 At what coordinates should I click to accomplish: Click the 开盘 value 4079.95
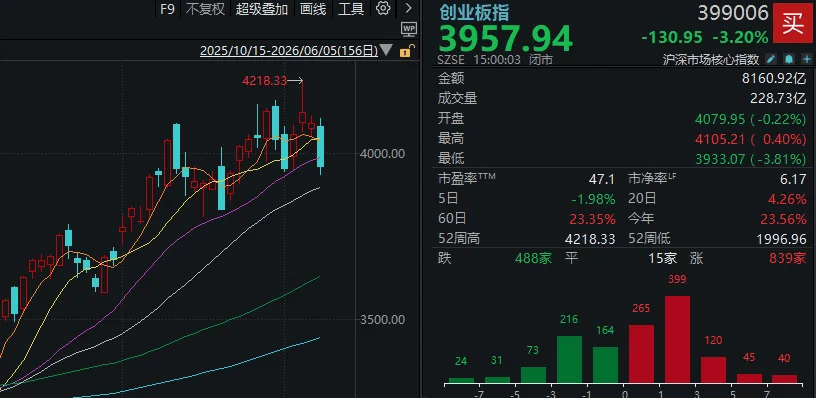[719, 119]
